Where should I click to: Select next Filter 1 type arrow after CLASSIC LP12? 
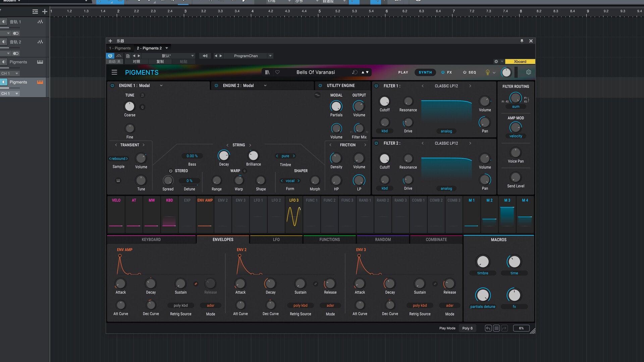[470, 86]
